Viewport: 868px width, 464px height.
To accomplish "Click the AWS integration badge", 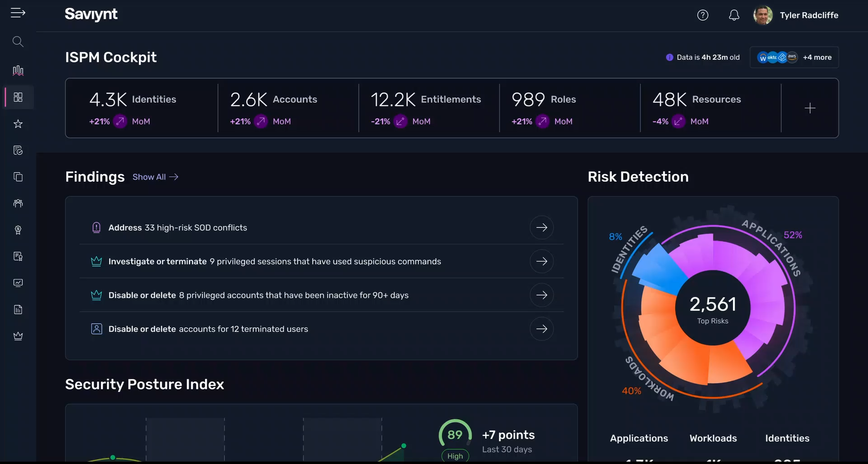I will pyautogui.click(x=792, y=57).
